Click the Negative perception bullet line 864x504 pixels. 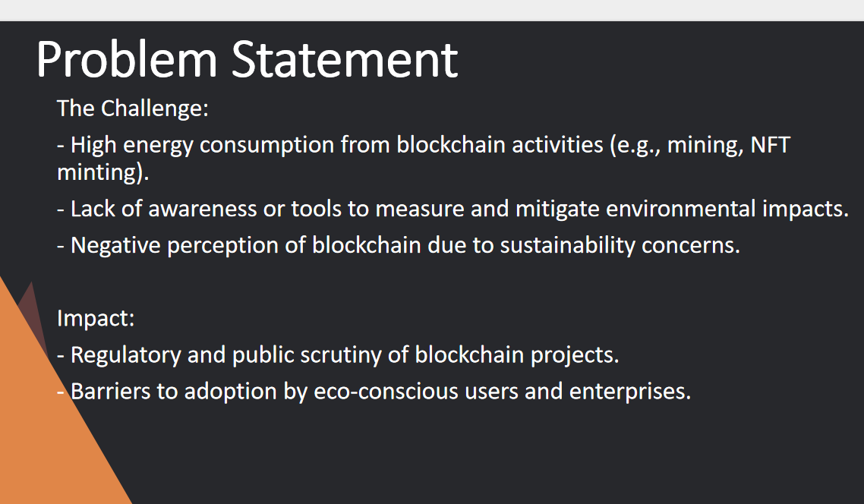[x=397, y=245]
